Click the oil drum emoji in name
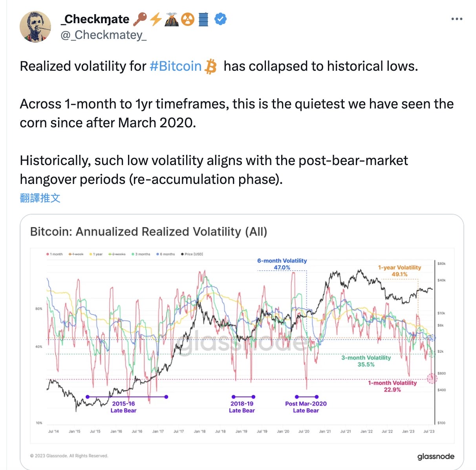 tap(203, 19)
